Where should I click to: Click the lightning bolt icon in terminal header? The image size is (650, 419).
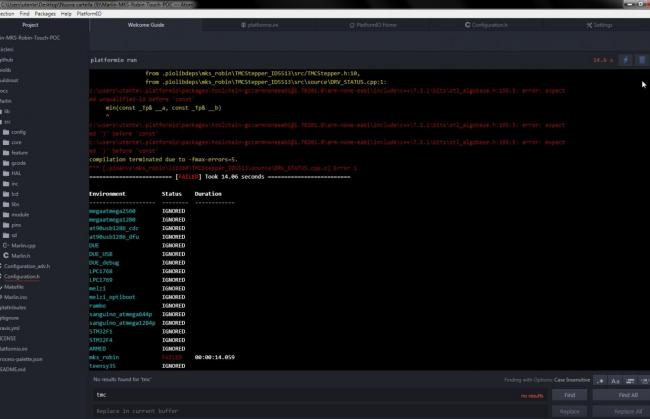click(625, 60)
